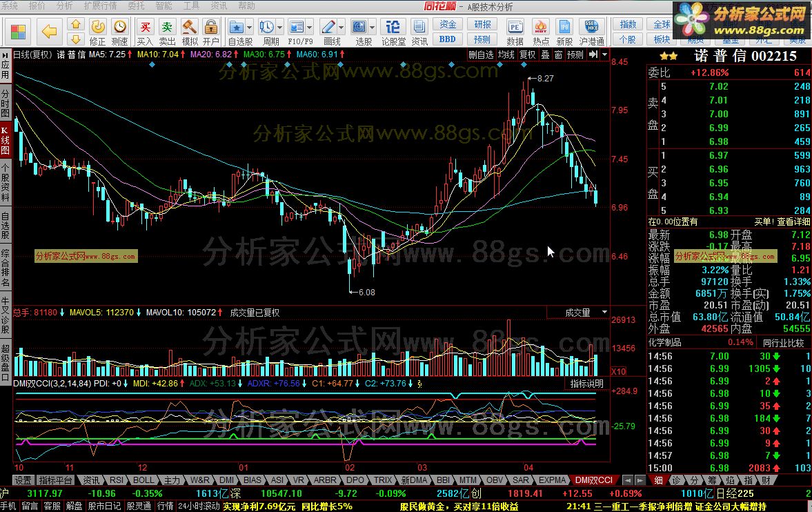
Task: Open the 报价 menu
Action: point(37,6)
